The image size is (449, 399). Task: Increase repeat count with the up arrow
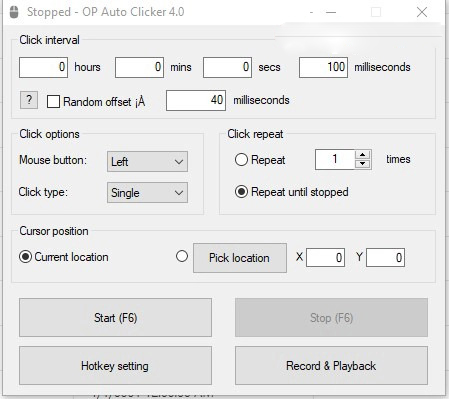click(x=363, y=155)
